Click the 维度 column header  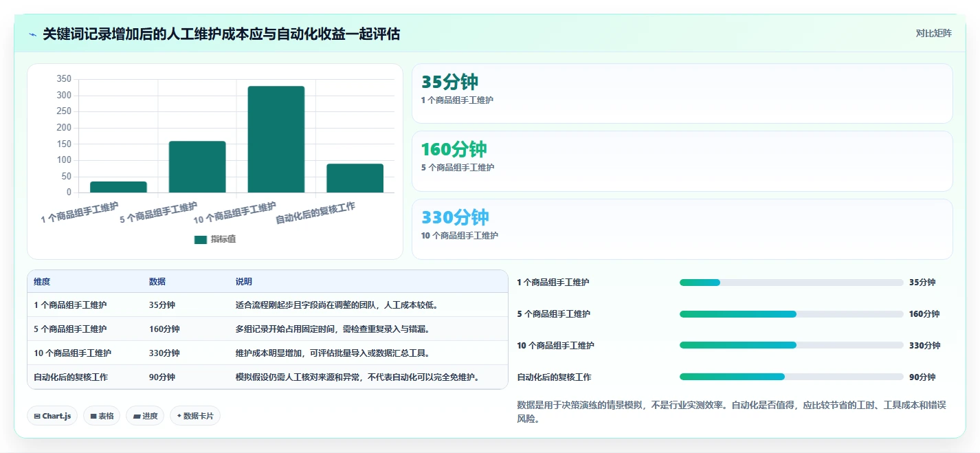(42, 282)
